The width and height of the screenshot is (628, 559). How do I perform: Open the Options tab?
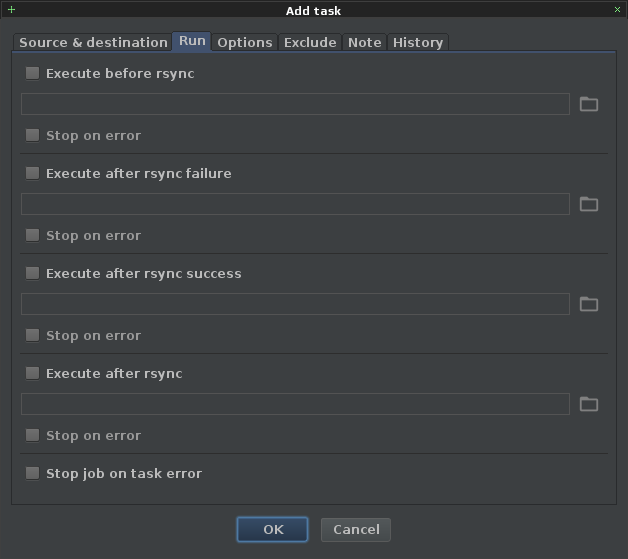245,42
